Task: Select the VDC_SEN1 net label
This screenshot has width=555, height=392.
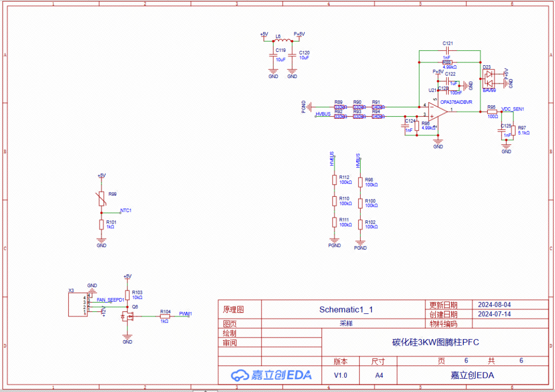Action: (x=512, y=109)
